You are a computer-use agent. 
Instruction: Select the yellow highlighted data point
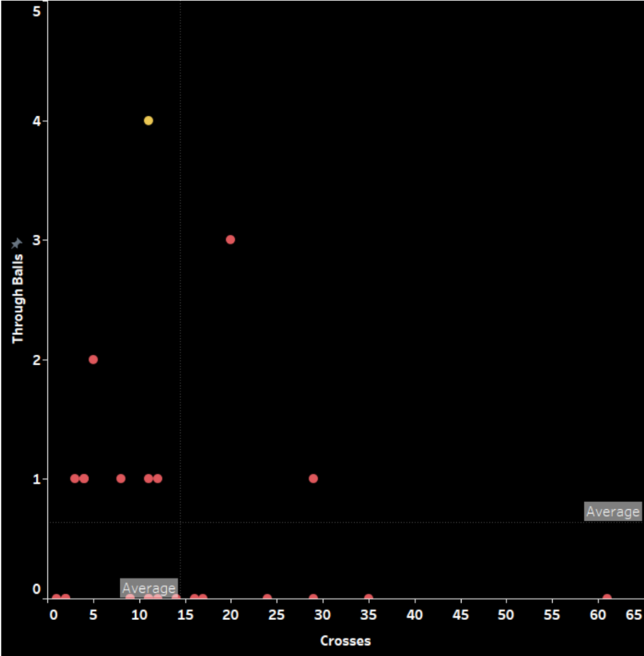pos(148,121)
